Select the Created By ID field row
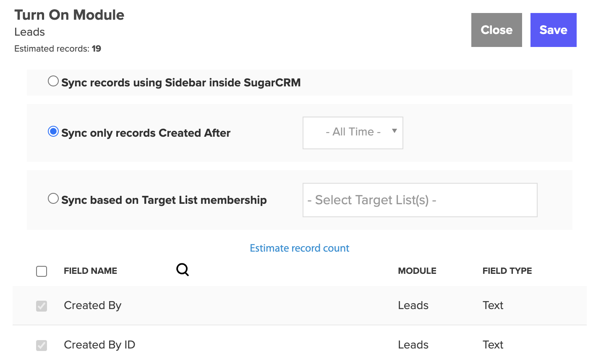Viewport: 601px width, 364px height. point(300,345)
